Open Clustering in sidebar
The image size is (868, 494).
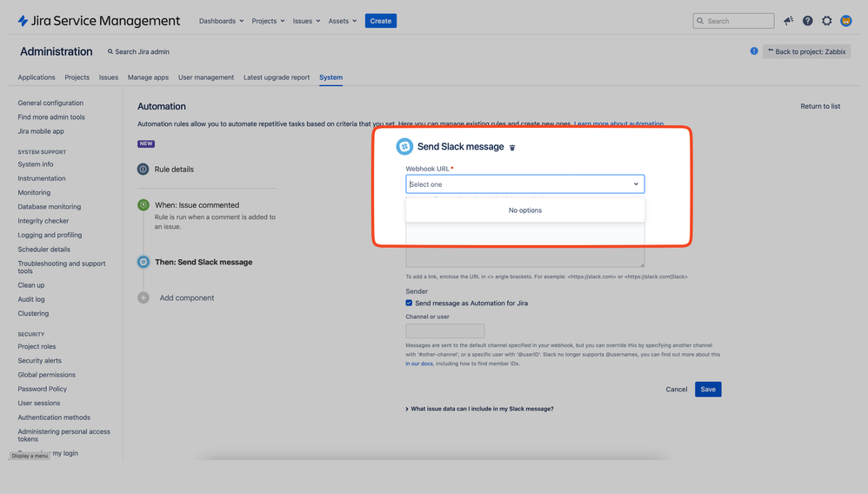[x=33, y=313]
